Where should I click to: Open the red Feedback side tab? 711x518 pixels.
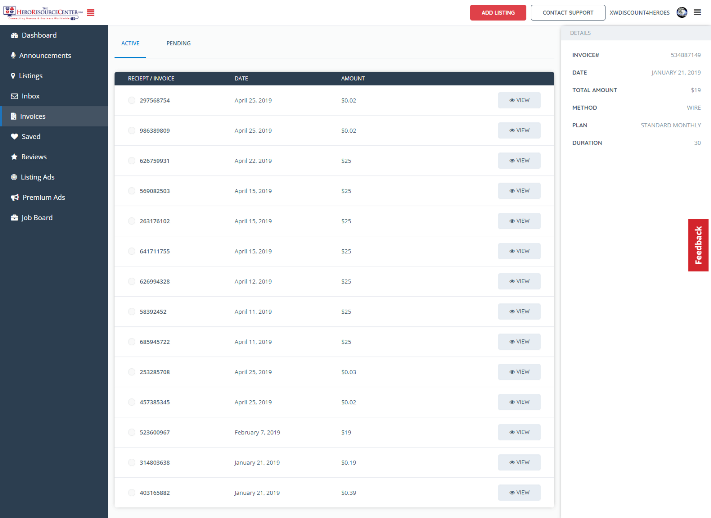click(x=698, y=245)
